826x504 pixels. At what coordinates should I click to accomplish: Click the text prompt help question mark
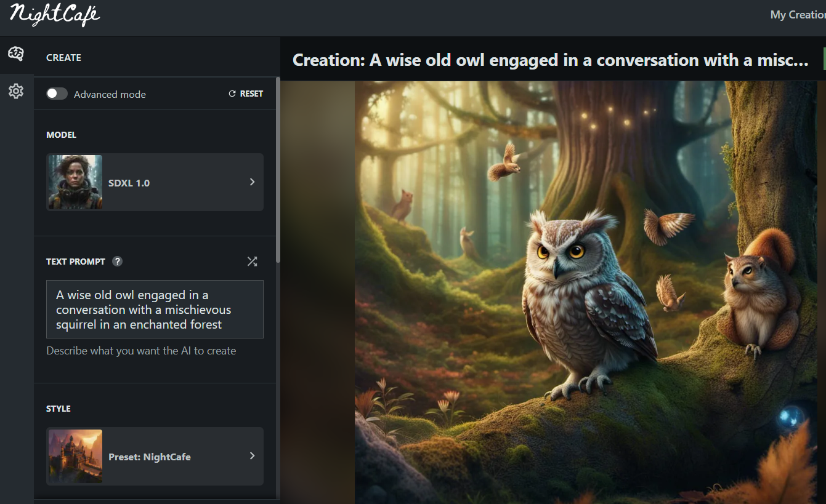pyautogui.click(x=117, y=262)
